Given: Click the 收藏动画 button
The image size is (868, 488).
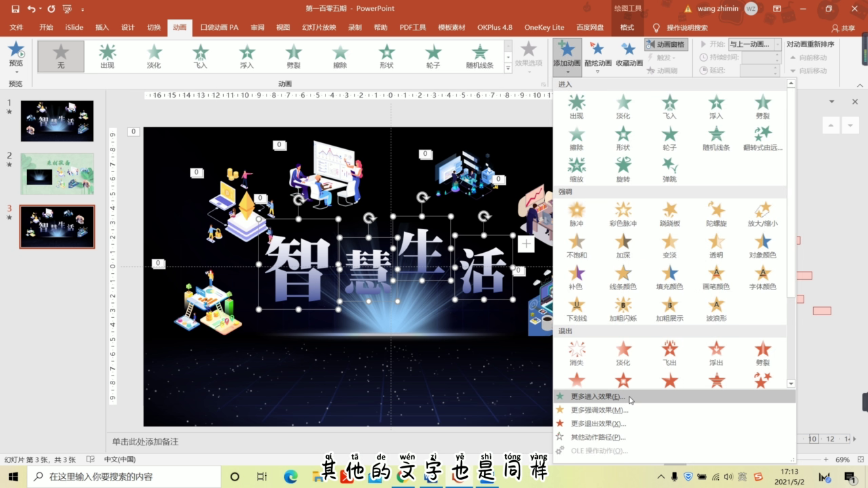Looking at the screenshot, I should pyautogui.click(x=629, y=56).
